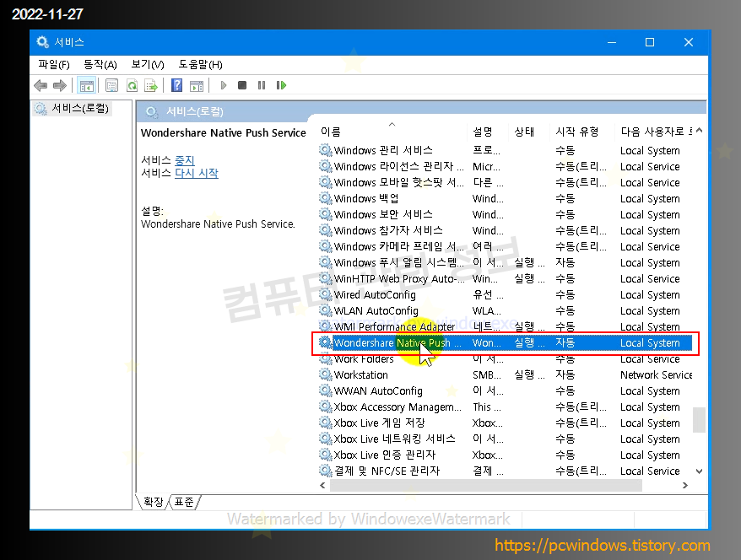Click the 다시 시작 service link

[x=197, y=173]
